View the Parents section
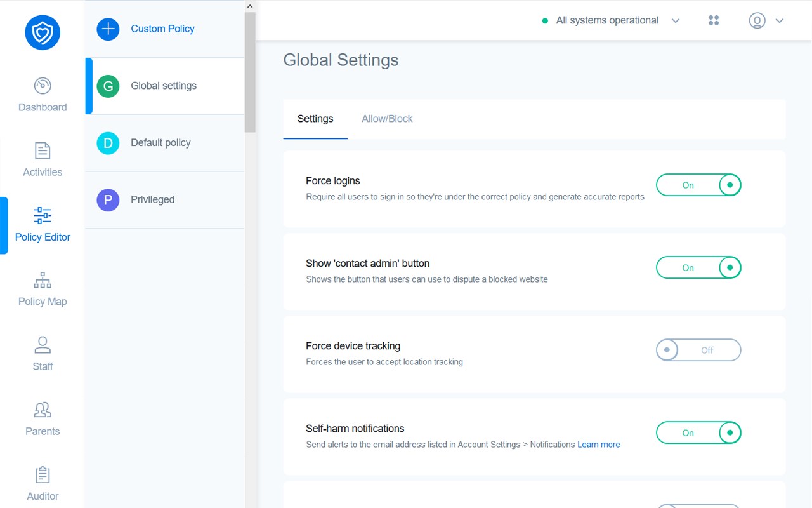Screen dimensions: 812x508 (42, 418)
